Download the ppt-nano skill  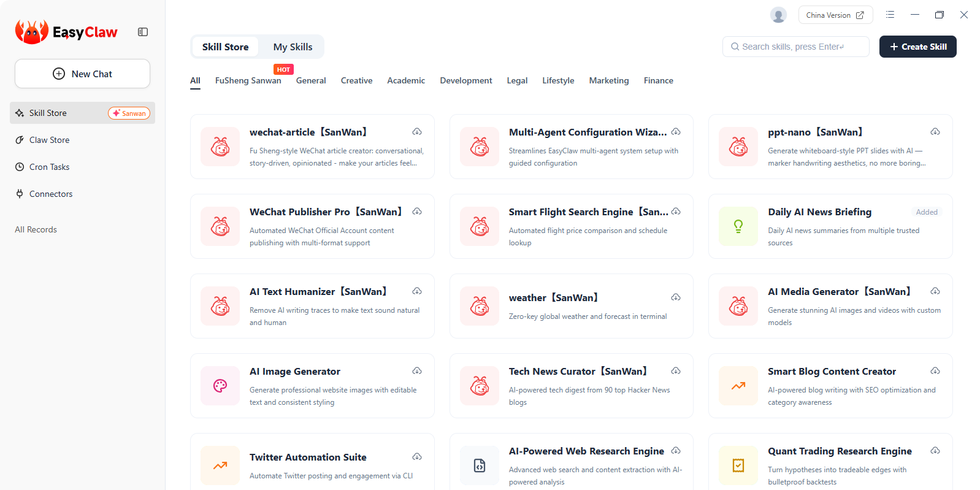[x=935, y=132]
